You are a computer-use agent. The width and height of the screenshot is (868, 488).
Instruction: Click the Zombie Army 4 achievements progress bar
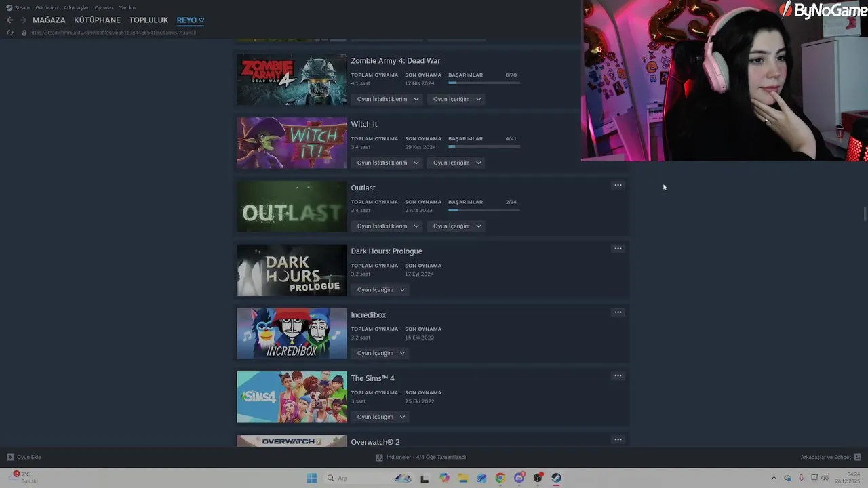tap(484, 83)
